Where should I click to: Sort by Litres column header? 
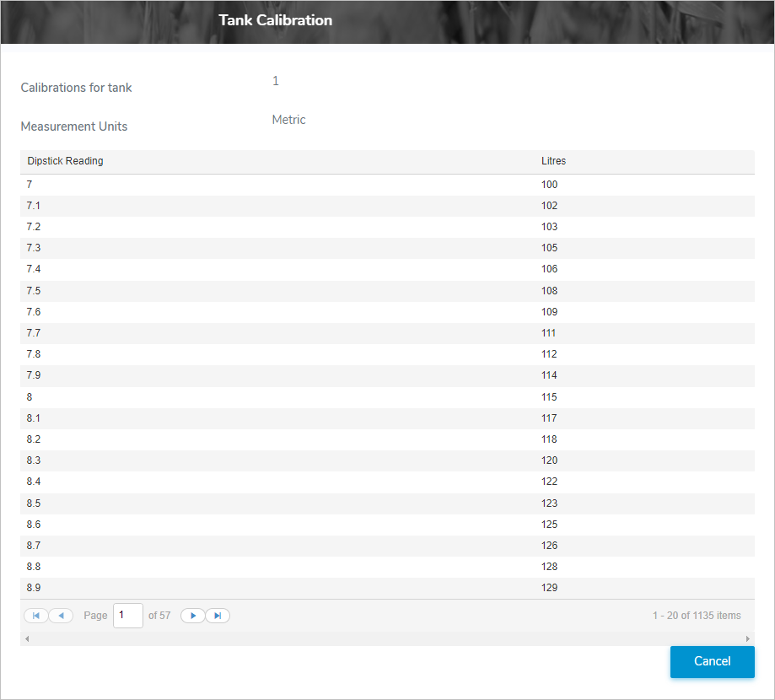pos(553,161)
